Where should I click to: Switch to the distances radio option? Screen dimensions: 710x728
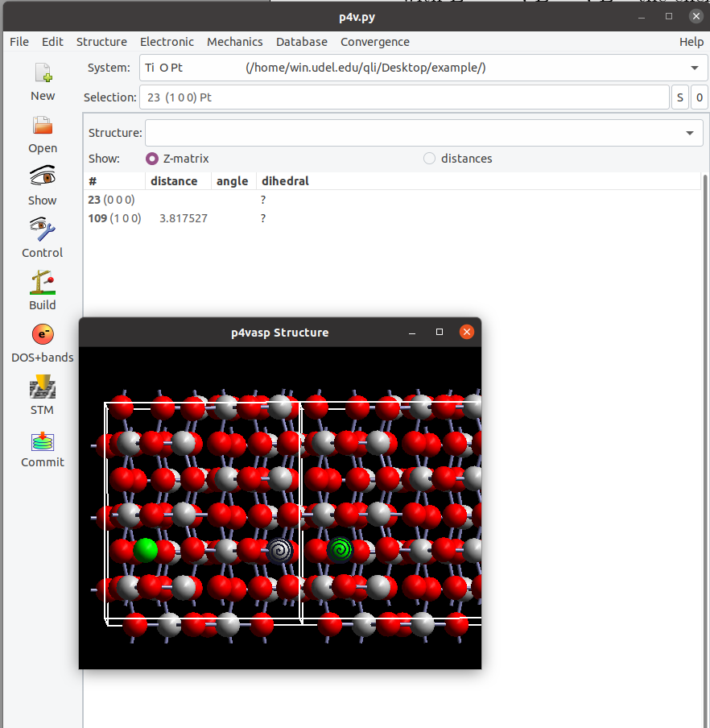click(429, 159)
